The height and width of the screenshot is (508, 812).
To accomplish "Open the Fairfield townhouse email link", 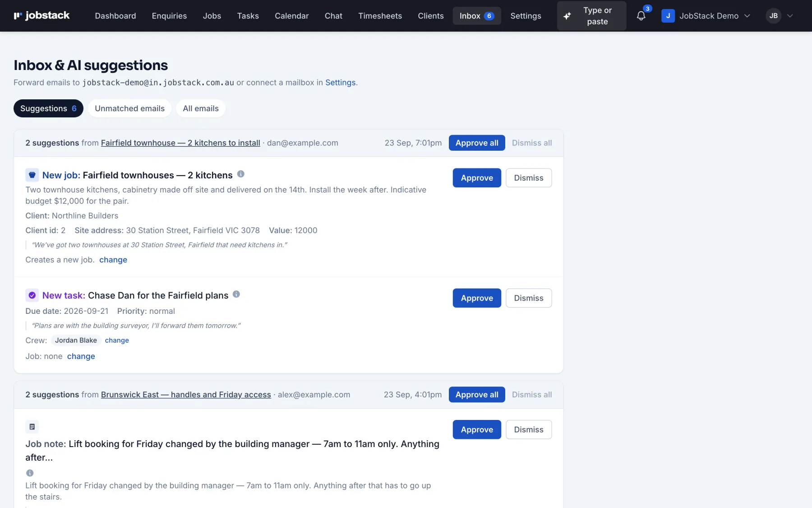I will [180, 143].
